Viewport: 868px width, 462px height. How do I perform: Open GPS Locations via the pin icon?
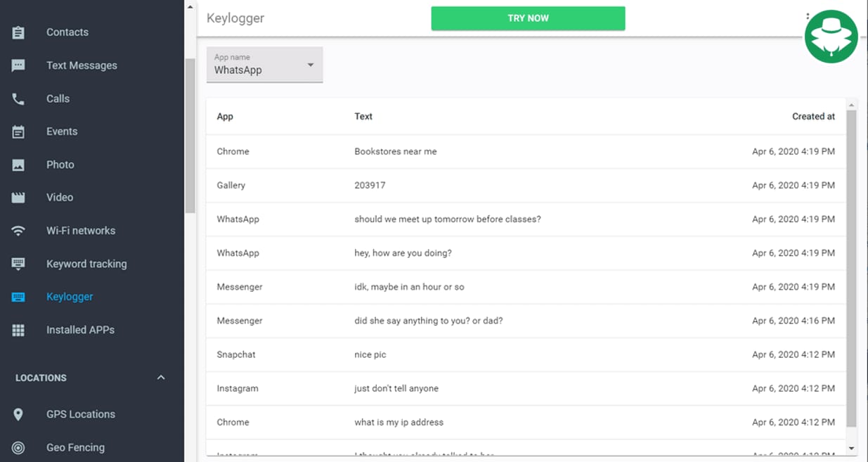tap(17, 414)
